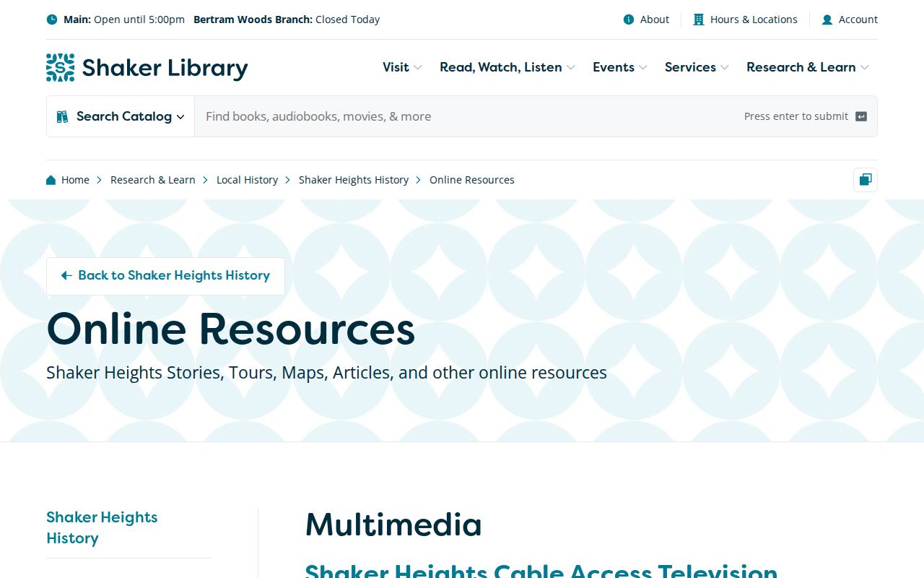Open the Events menu
This screenshot has height=578, width=924.
pos(620,67)
